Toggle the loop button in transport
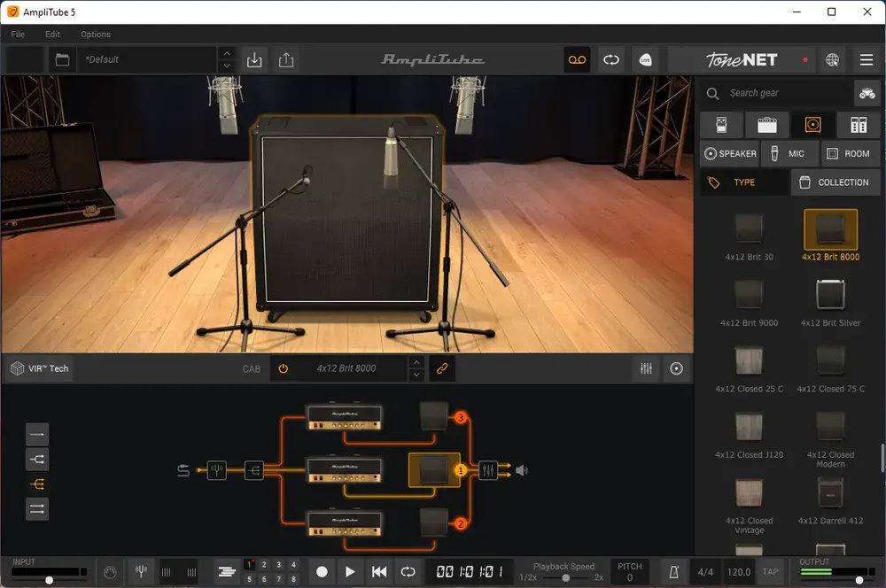The width and height of the screenshot is (886, 588). 408,572
